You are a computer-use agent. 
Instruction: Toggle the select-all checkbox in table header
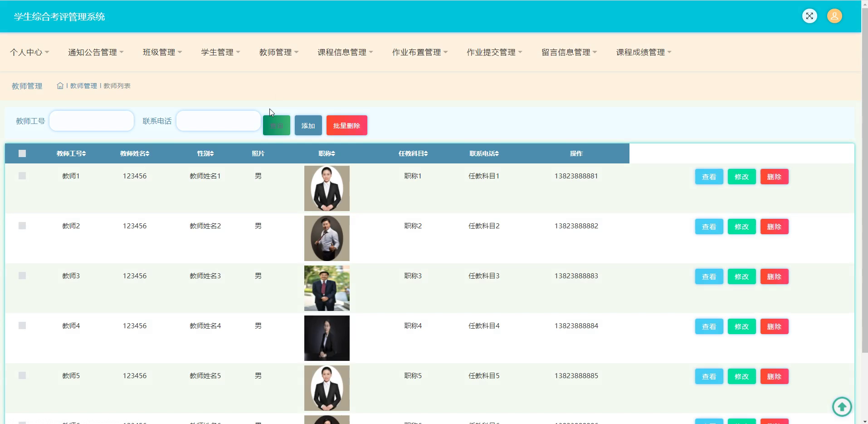22,153
